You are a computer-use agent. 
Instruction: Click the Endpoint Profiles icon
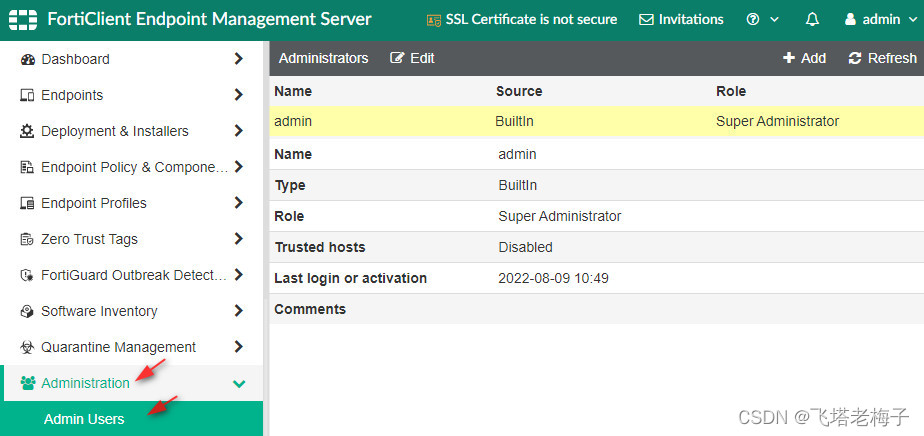tap(28, 203)
